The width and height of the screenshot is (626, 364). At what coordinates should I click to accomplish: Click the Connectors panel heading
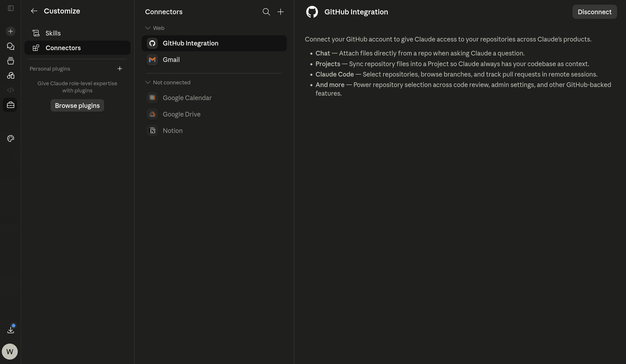tap(164, 12)
